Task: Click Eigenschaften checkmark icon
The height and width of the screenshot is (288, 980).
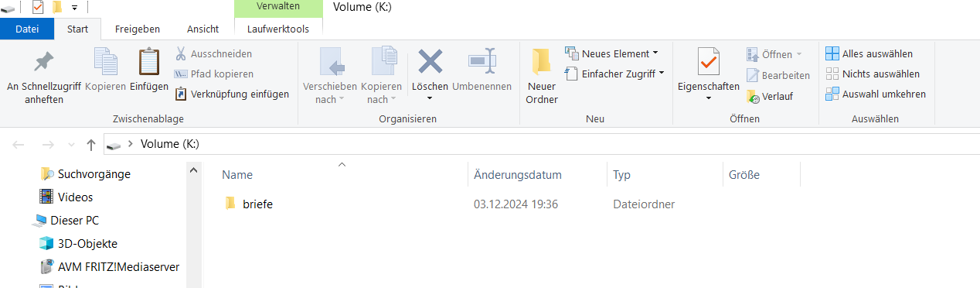Action: pyautogui.click(x=708, y=62)
